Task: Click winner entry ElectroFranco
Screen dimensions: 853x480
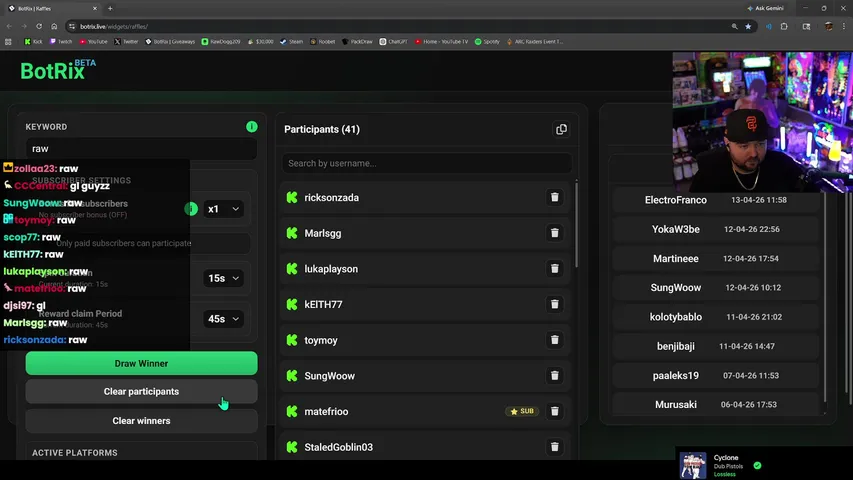Action: click(x=715, y=200)
